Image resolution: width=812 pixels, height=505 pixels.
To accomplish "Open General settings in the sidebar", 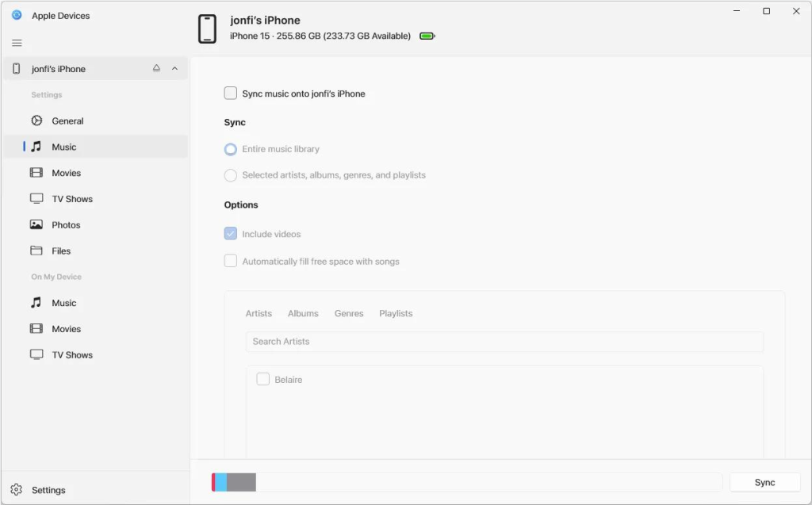I will click(x=96, y=121).
